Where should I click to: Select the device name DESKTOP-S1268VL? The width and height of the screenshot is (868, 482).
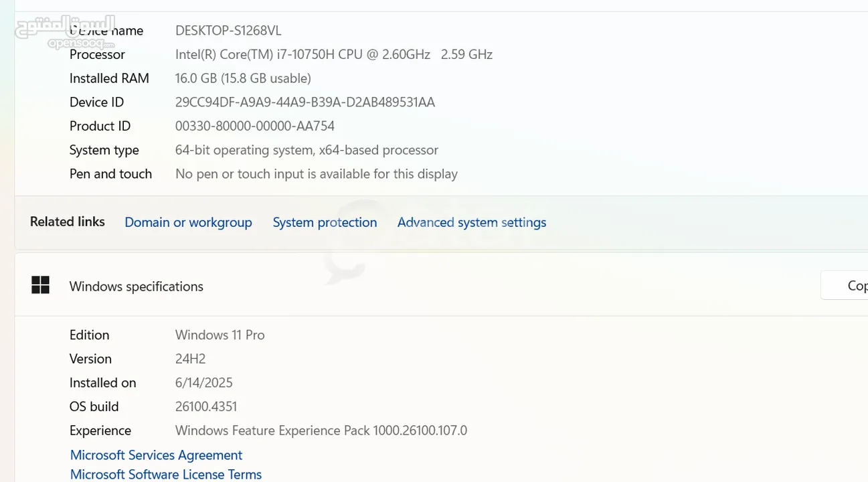click(228, 31)
